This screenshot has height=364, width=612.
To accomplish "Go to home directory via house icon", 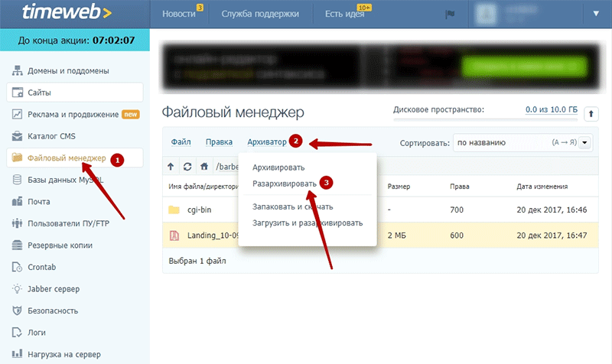I will click(x=204, y=167).
